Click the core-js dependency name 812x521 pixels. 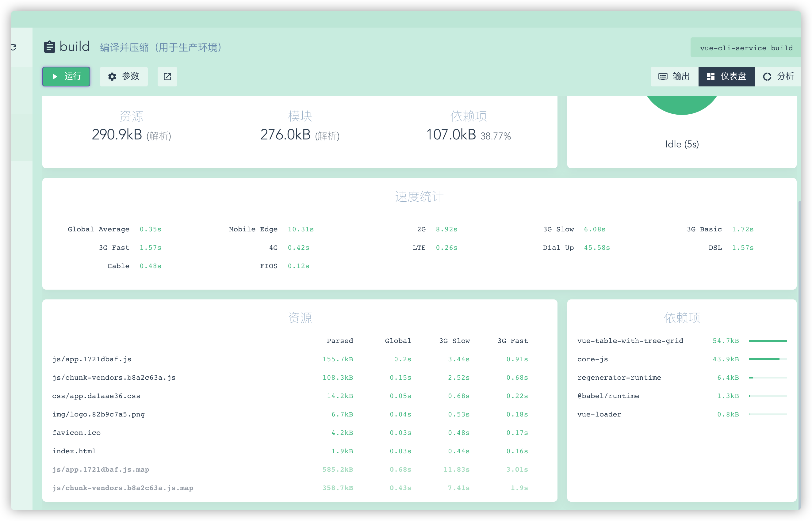(x=592, y=359)
